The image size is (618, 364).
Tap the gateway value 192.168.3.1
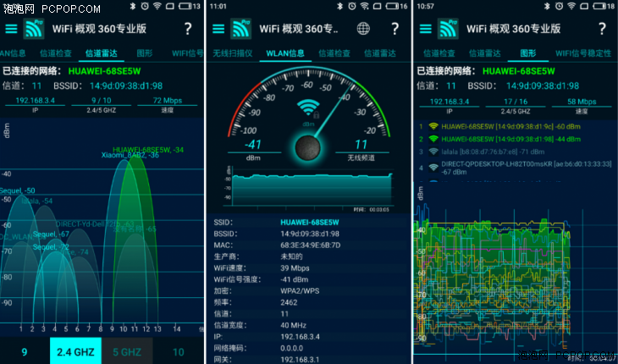tap(300, 359)
